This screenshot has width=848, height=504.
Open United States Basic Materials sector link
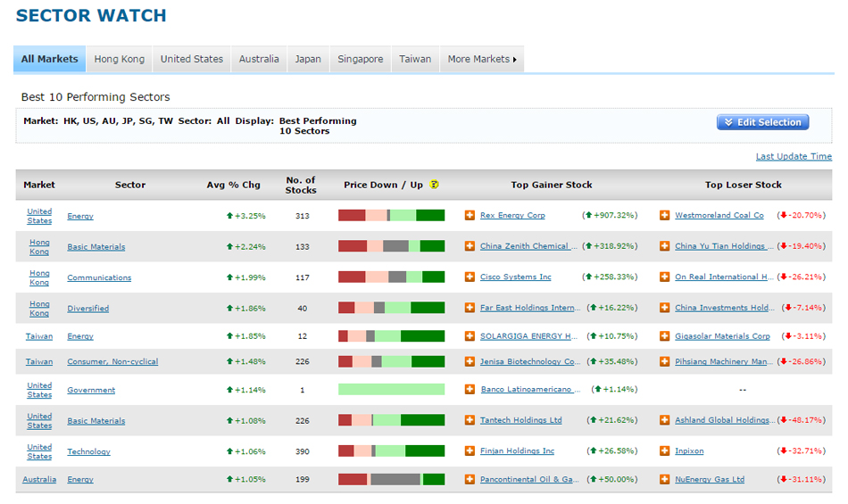coord(96,421)
